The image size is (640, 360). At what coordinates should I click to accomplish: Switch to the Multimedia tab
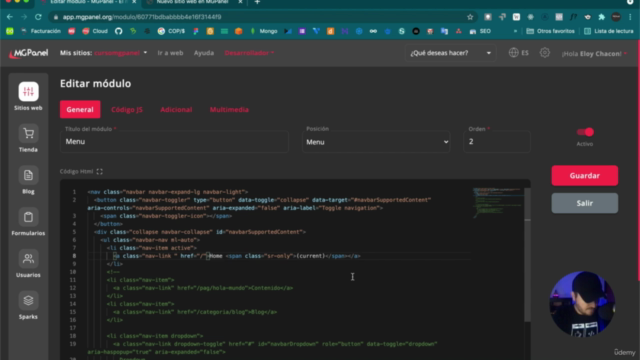pyautogui.click(x=229, y=109)
